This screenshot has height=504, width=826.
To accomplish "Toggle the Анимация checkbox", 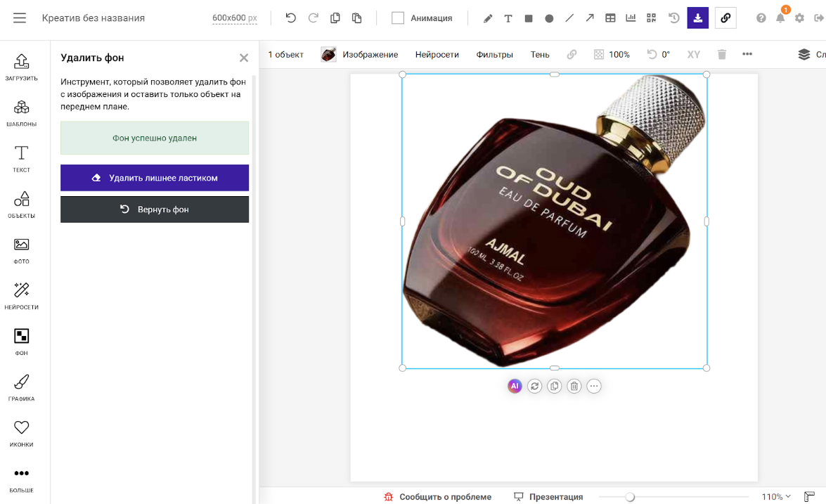I will click(398, 18).
